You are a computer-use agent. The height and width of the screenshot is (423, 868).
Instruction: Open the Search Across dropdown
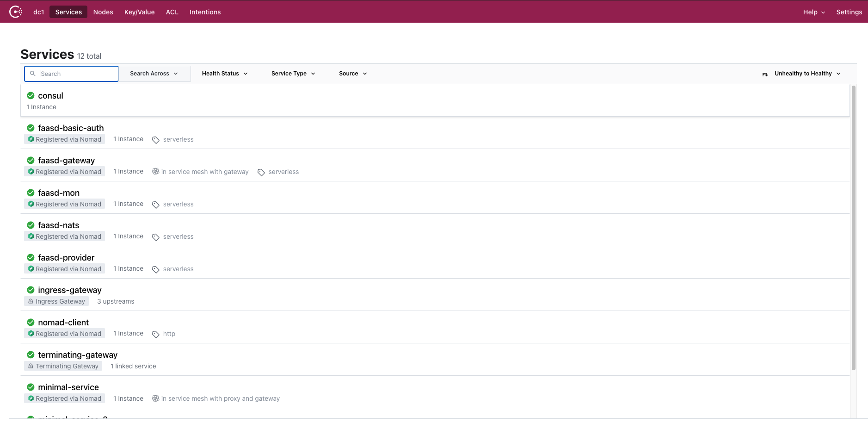pos(154,74)
